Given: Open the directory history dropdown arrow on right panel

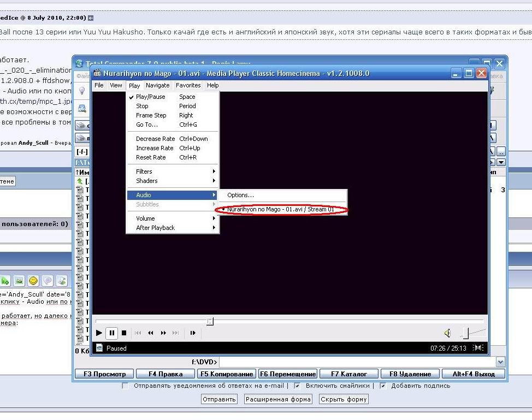Looking at the screenshot, I should tap(501, 163).
